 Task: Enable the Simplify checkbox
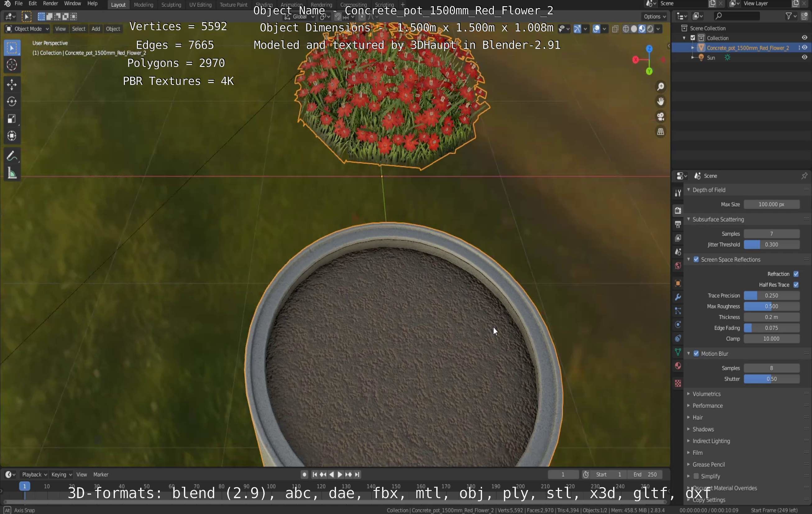click(696, 476)
